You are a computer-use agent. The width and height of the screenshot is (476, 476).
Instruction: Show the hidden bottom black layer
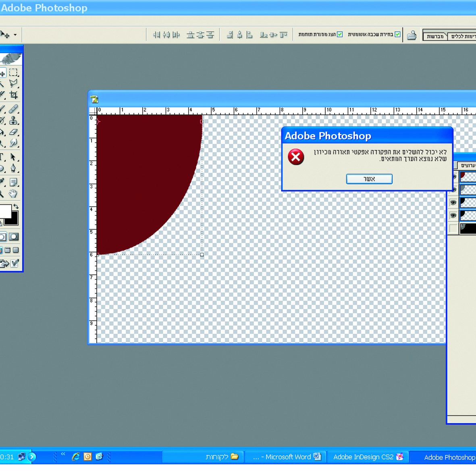(453, 228)
